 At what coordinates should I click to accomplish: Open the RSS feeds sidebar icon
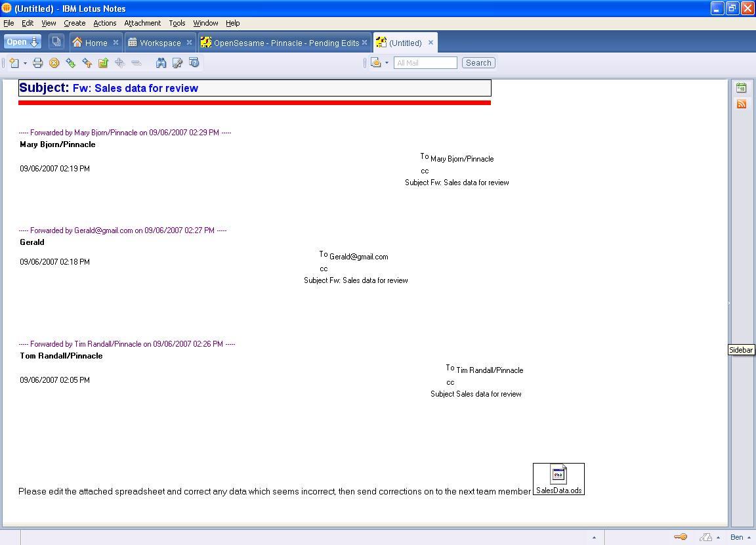point(742,104)
